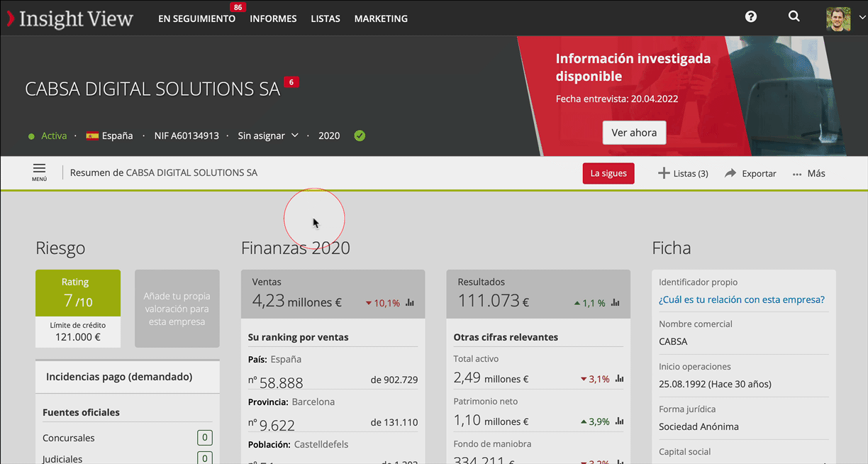Click Añade tu propia valoración tile

tap(177, 309)
